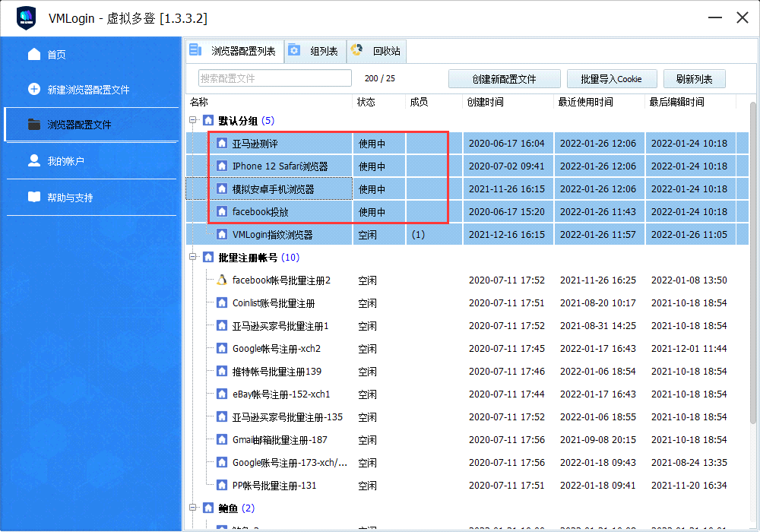Click the icon of VMLogin指纹浏览器 profile
The image size is (760, 532).
pos(222,235)
